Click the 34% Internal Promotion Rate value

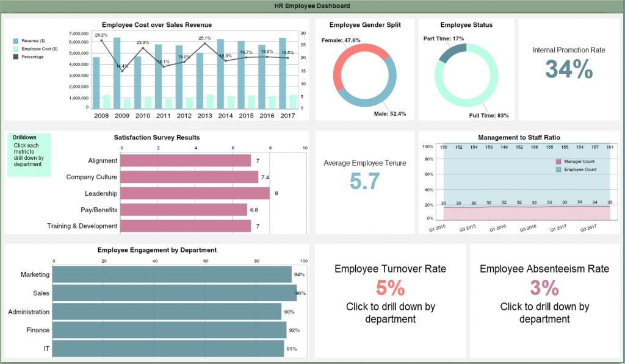tap(568, 70)
